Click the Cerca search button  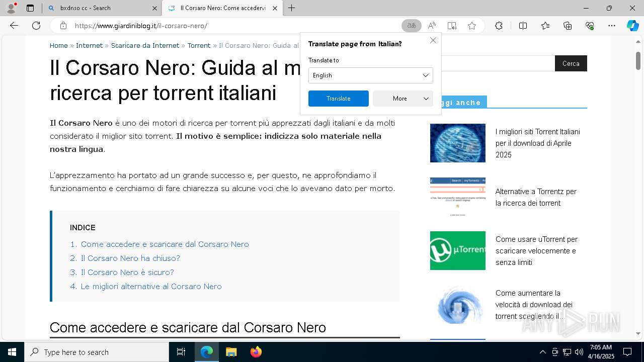coord(571,63)
